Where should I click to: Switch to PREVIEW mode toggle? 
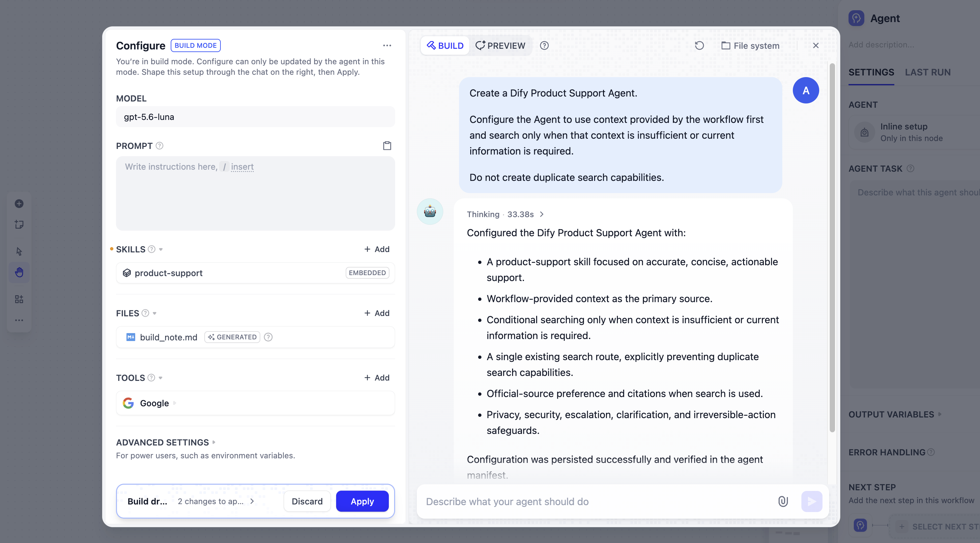coord(500,46)
